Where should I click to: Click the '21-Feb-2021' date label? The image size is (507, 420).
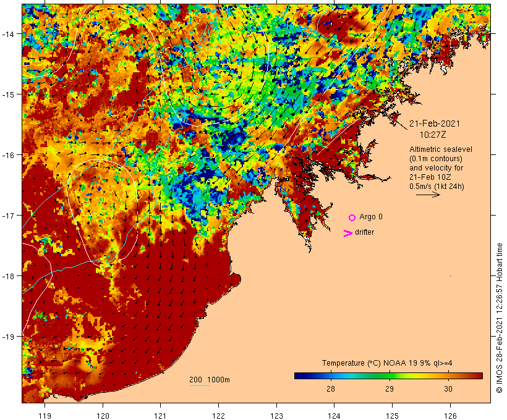coord(434,124)
